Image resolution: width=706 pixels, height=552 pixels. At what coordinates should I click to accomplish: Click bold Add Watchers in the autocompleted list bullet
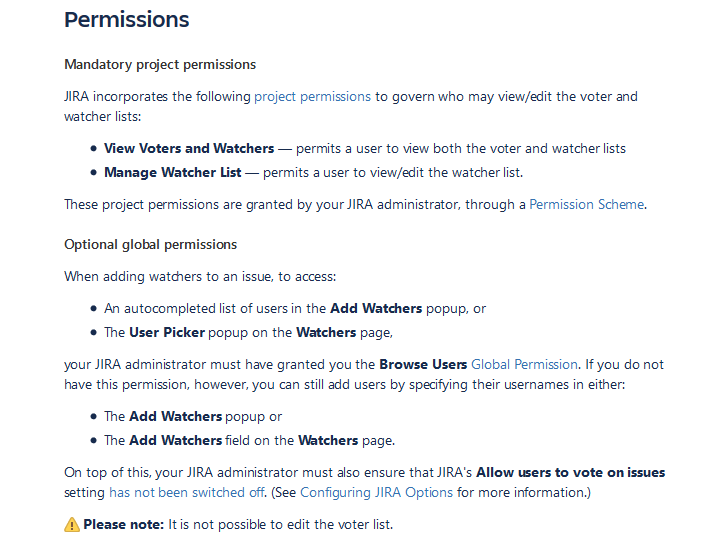tap(376, 308)
